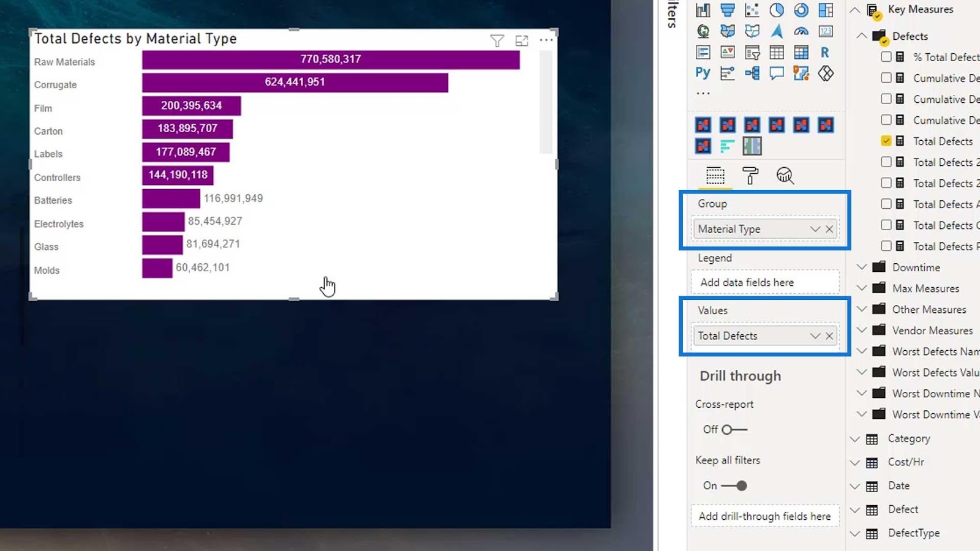Open the chart's filter icon
Image resolution: width=980 pixels, height=551 pixels.
[x=497, y=41]
